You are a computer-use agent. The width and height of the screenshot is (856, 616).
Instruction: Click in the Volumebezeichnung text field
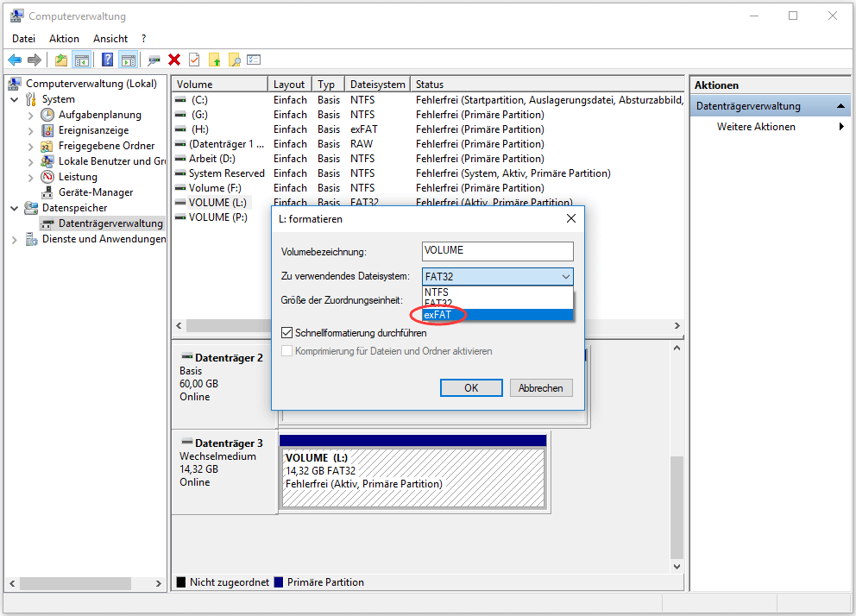click(x=497, y=251)
